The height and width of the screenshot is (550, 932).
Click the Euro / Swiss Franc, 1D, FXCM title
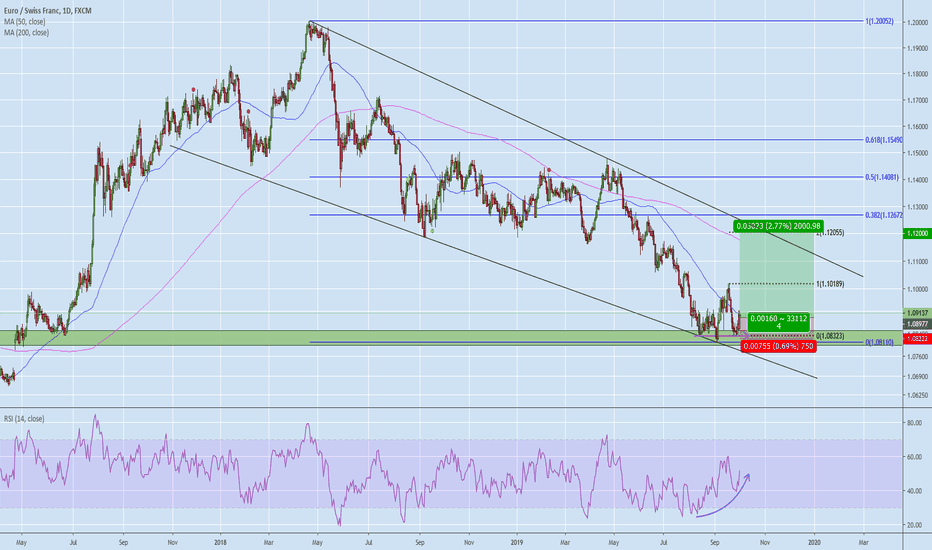coord(48,11)
